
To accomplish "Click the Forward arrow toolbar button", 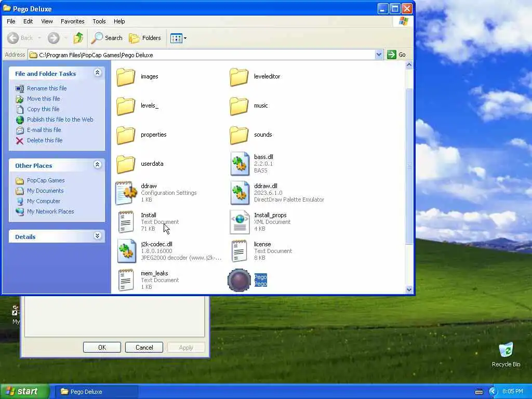I will (x=54, y=38).
